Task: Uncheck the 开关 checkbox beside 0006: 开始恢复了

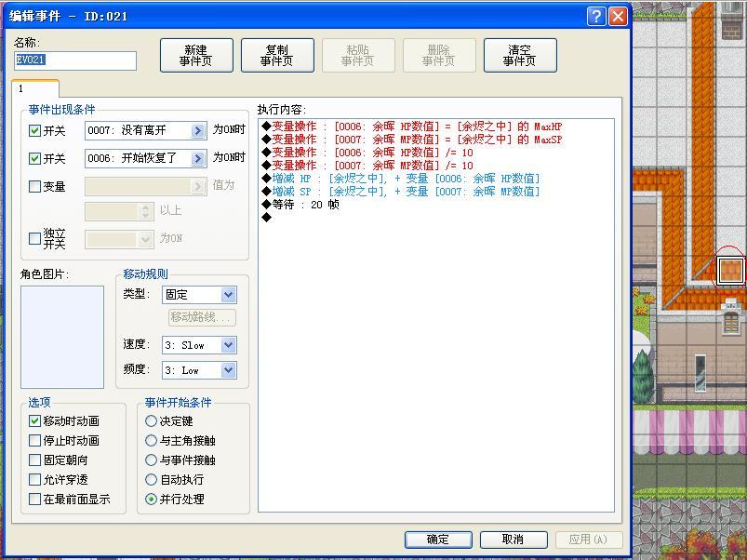Action: (x=34, y=158)
